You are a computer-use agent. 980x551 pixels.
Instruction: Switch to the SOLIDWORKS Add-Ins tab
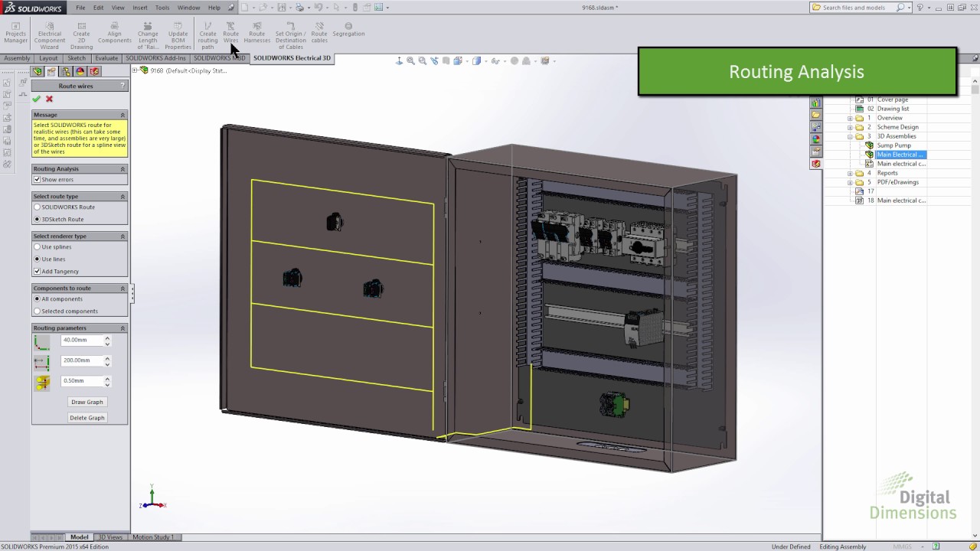pos(155,58)
